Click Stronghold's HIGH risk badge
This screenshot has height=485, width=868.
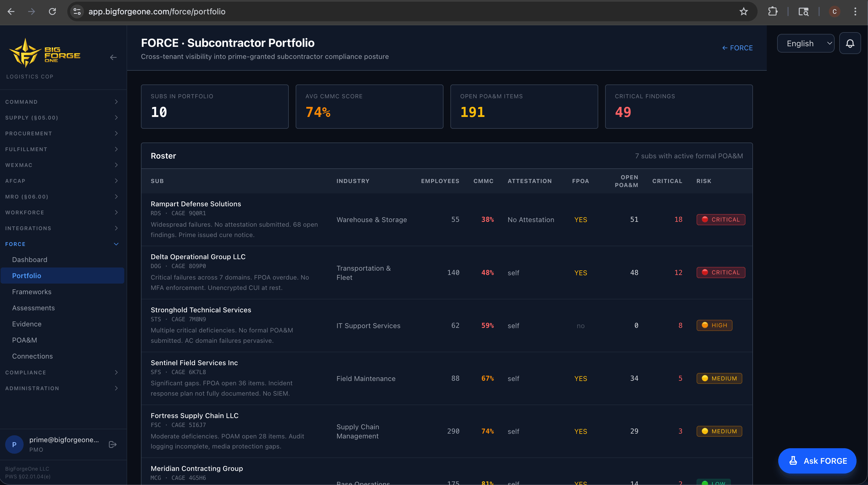point(714,325)
